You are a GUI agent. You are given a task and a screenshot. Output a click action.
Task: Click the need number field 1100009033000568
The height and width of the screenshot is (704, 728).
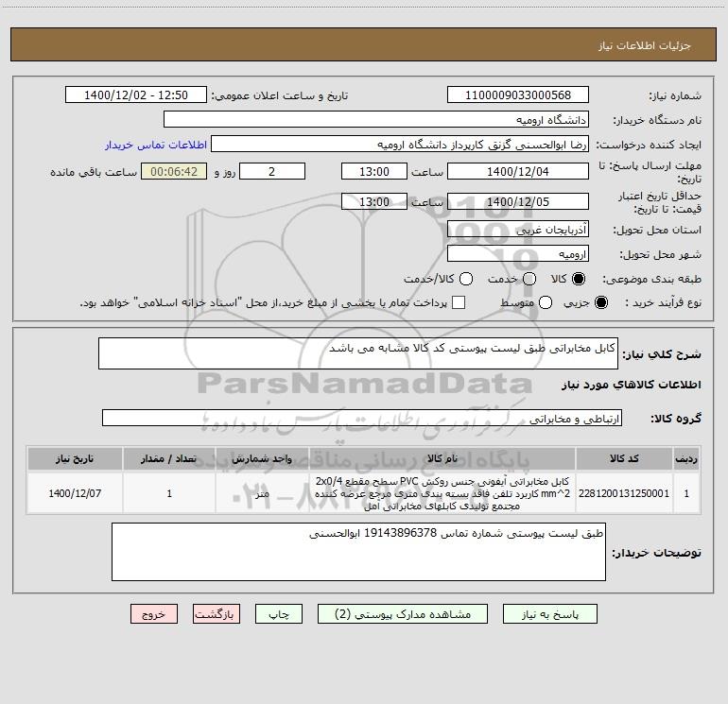[518, 94]
